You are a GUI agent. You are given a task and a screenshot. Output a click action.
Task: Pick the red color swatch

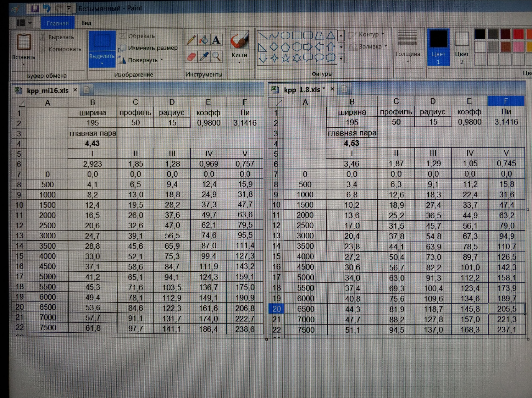click(x=518, y=34)
